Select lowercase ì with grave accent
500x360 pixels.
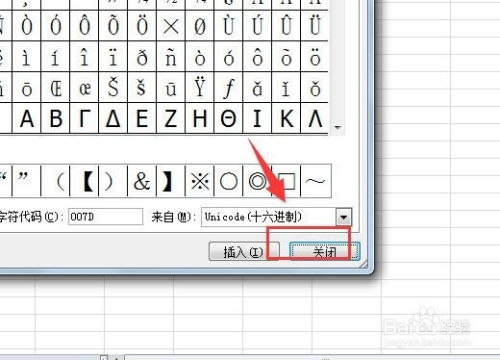click(27, 56)
